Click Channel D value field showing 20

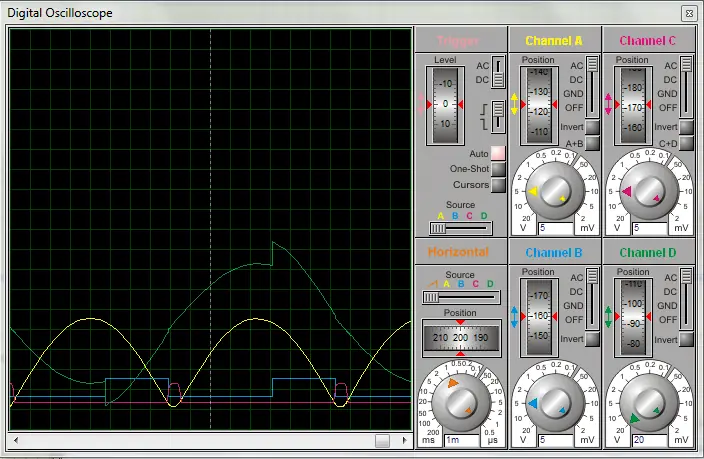(x=650, y=440)
